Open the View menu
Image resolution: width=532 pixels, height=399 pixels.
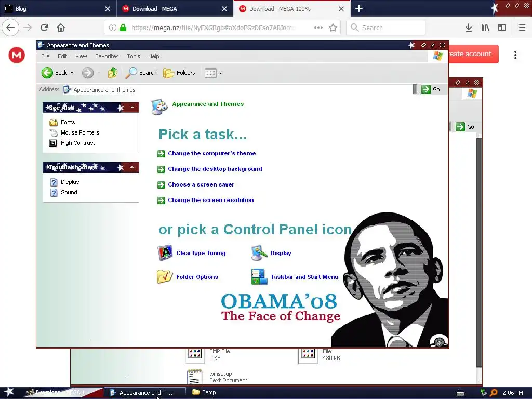(81, 56)
